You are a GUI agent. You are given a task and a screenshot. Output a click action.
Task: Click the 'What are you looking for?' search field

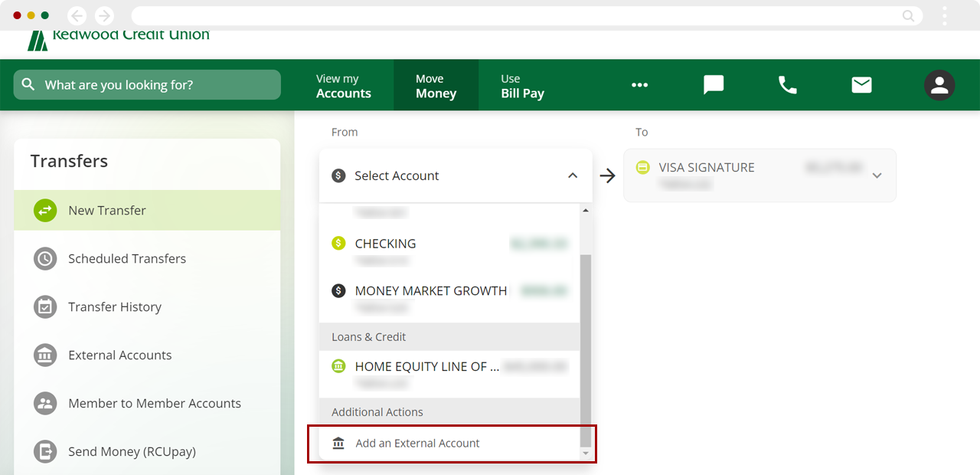[147, 85]
